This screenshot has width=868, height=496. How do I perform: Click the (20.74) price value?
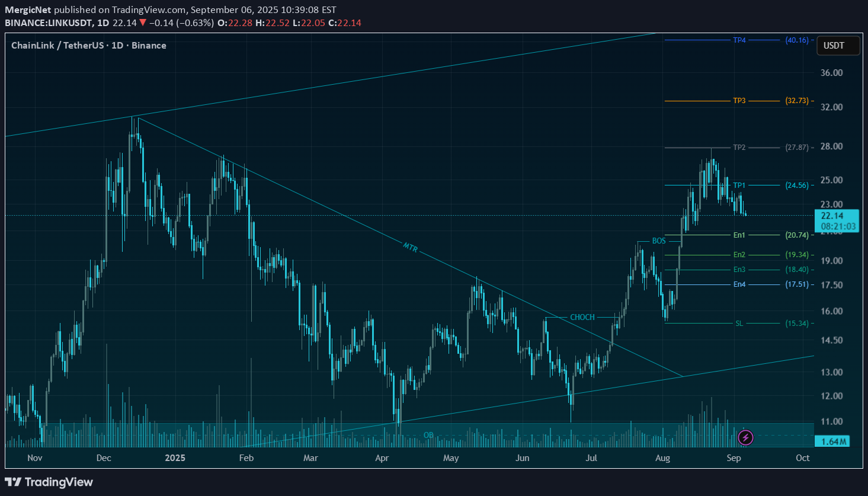797,235
